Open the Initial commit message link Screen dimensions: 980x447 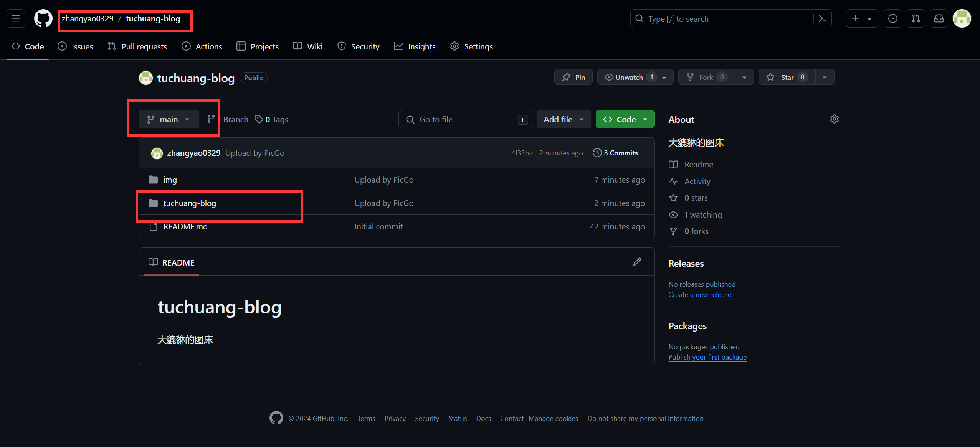(378, 226)
